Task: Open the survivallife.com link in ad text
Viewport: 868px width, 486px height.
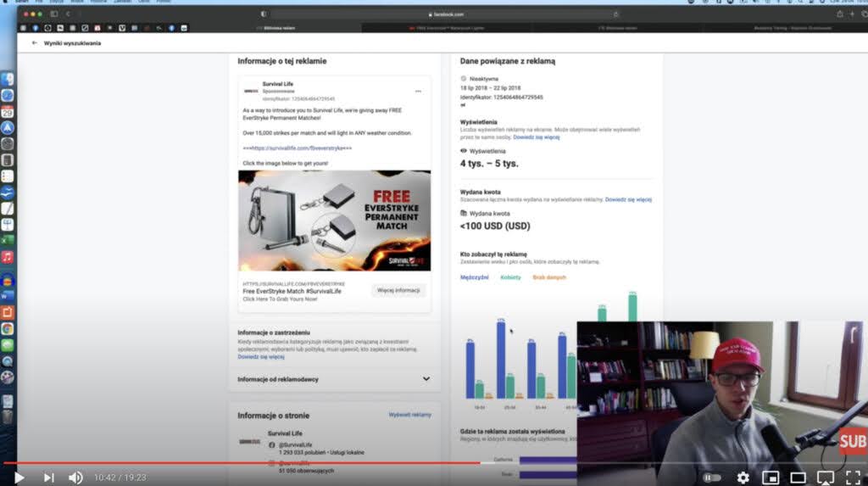Action: click(298, 148)
